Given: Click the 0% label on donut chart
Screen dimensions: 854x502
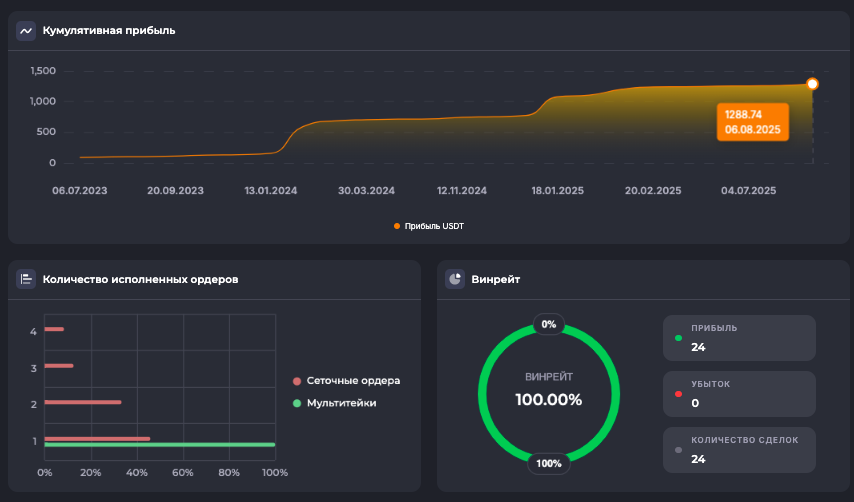Looking at the screenshot, I should click(548, 324).
